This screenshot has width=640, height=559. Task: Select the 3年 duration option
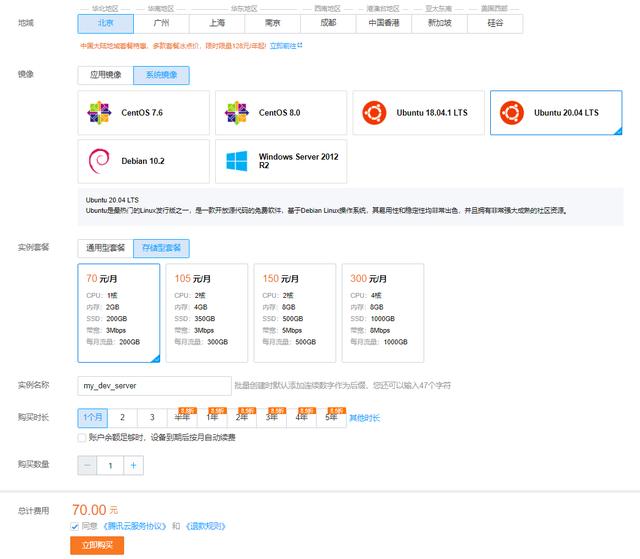pyautogui.click(x=271, y=417)
